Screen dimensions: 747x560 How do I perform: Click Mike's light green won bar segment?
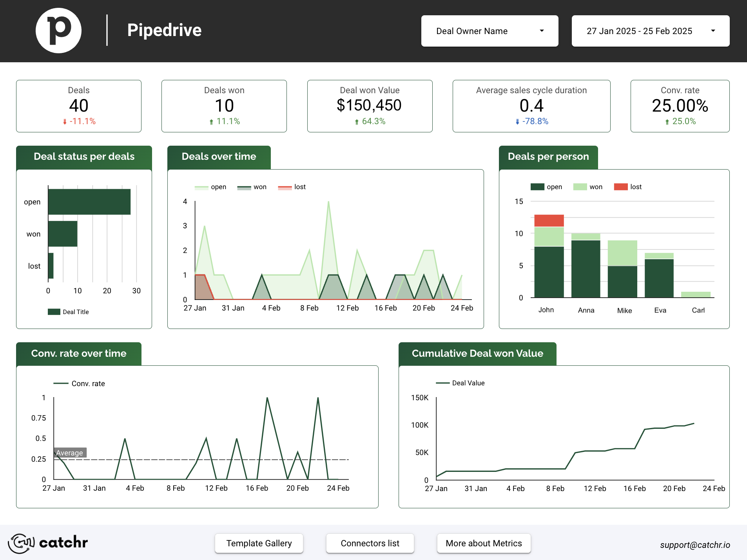pyautogui.click(x=622, y=253)
